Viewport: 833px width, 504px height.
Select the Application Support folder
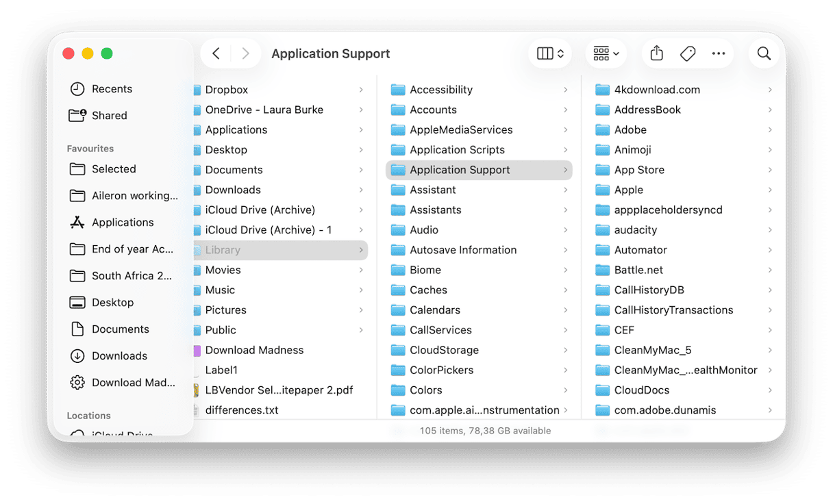point(459,169)
